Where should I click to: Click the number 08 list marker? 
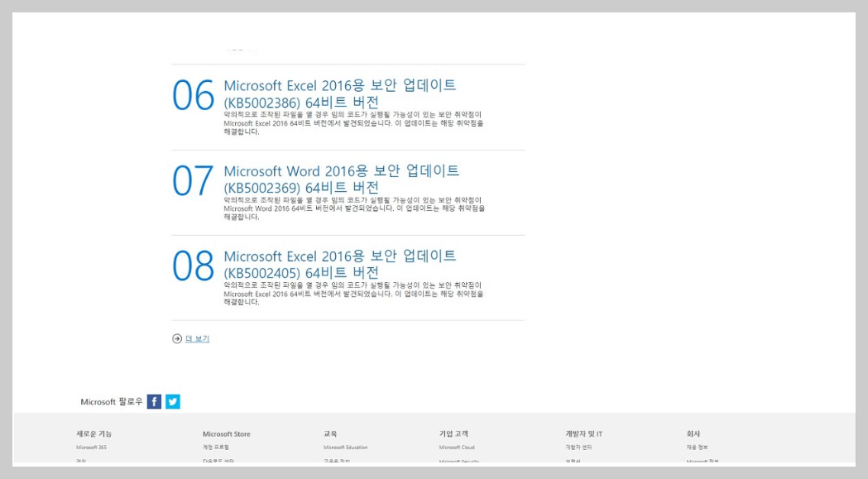pos(193,266)
